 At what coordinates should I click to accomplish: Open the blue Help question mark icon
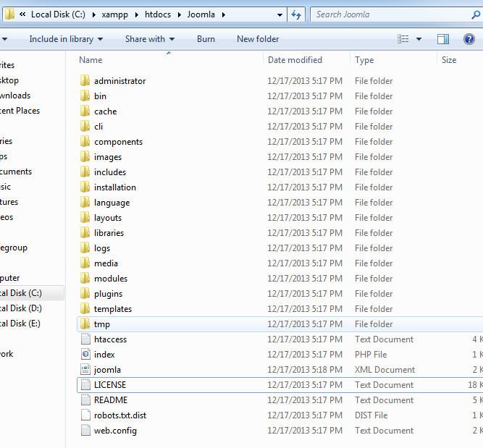[x=469, y=39]
